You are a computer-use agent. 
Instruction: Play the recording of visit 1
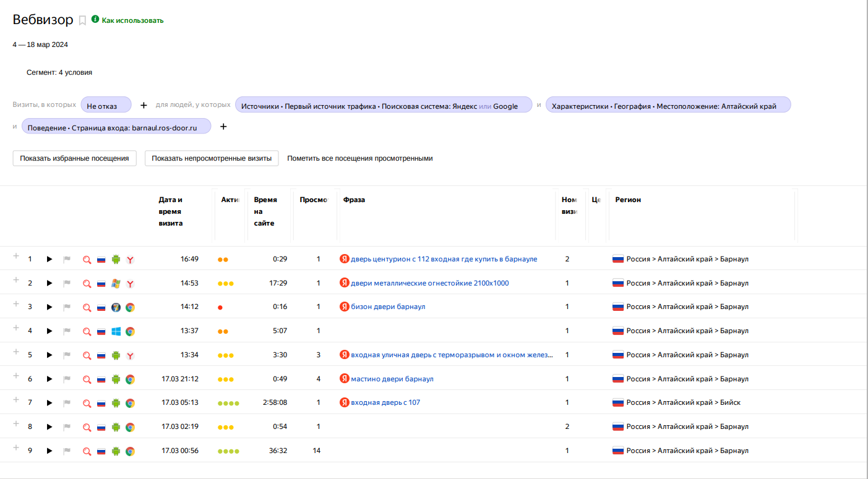pyautogui.click(x=49, y=260)
